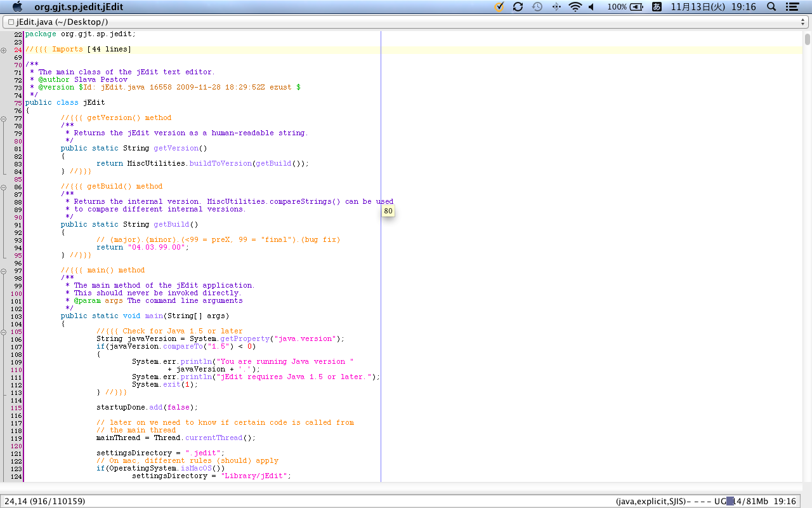Click the vertical scrollbar thumb
This screenshot has width=812, height=508.
coord(807,39)
